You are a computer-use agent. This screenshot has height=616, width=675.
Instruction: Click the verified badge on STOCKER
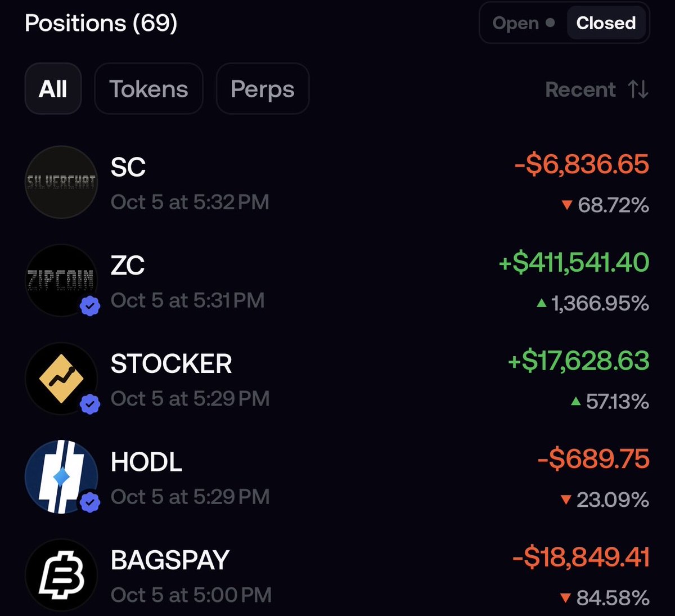90,404
